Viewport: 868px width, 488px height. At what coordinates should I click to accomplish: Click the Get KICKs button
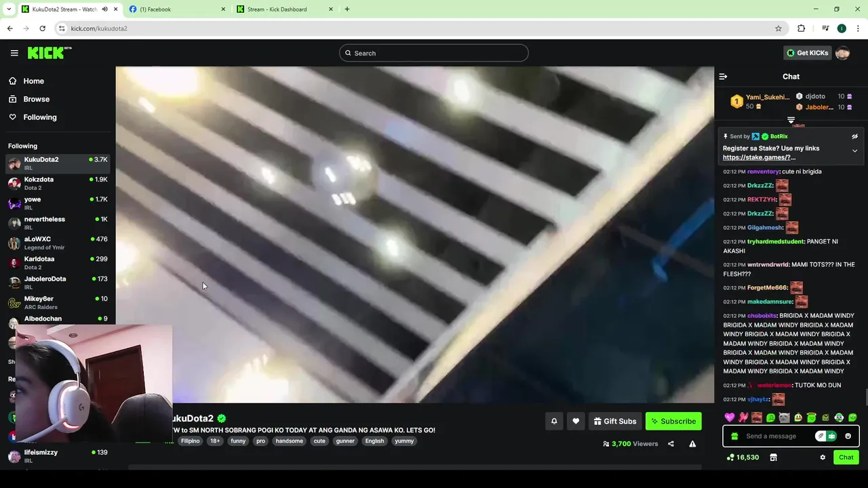807,53
